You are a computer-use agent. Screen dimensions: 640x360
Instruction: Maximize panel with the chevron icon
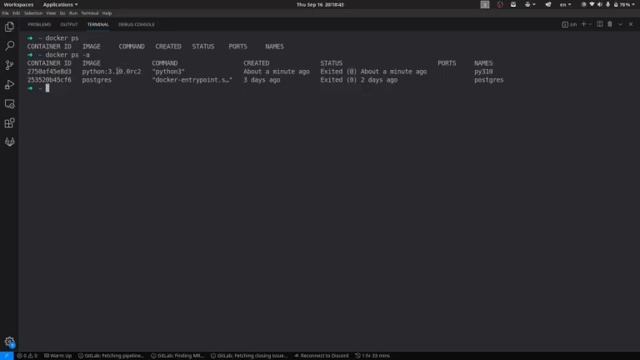click(620, 24)
